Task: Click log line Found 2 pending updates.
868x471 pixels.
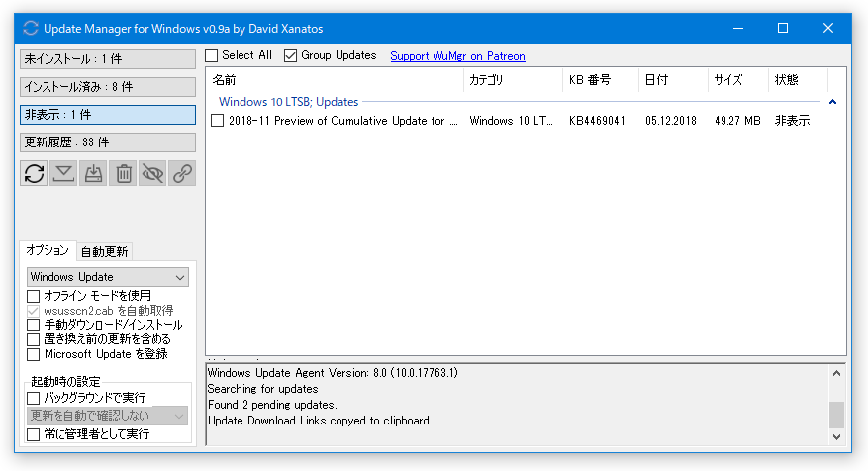Action: click(x=272, y=405)
